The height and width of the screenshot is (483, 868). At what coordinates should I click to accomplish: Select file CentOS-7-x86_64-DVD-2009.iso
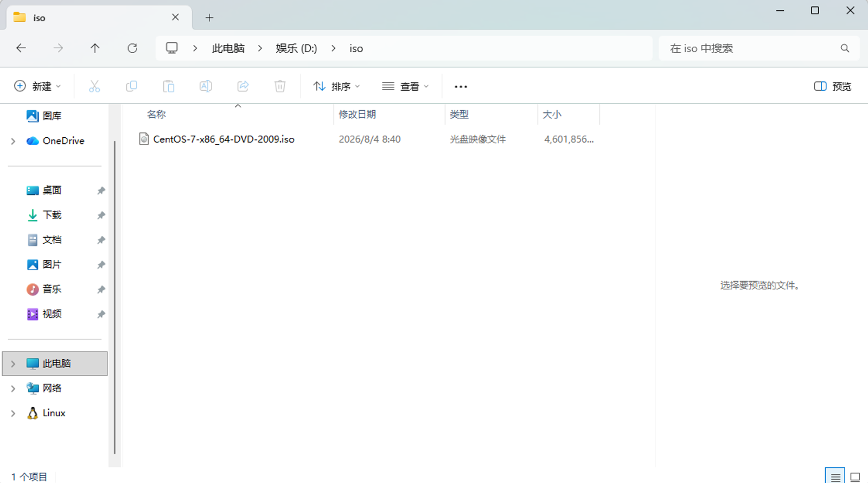pos(224,139)
